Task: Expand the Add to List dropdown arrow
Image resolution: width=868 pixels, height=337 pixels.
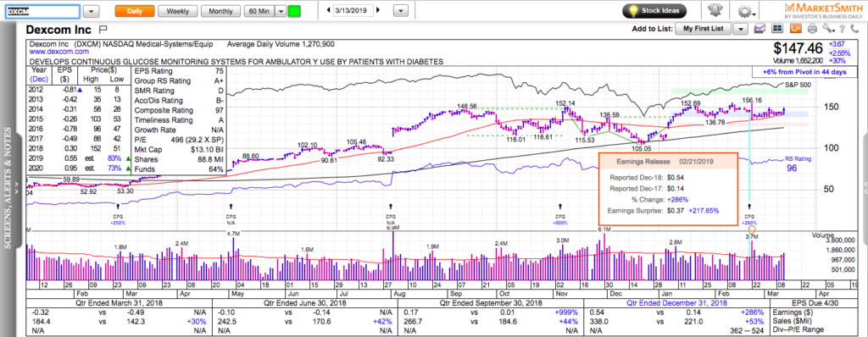Action: click(x=741, y=29)
